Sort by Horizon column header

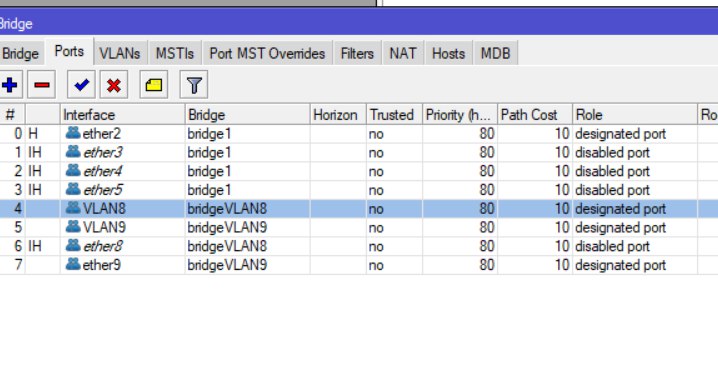coord(338,115)
